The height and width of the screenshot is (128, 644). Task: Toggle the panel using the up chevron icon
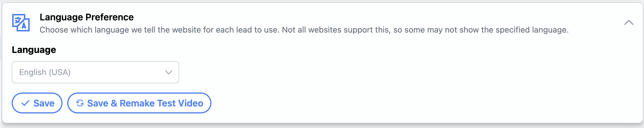coord(629,22)
